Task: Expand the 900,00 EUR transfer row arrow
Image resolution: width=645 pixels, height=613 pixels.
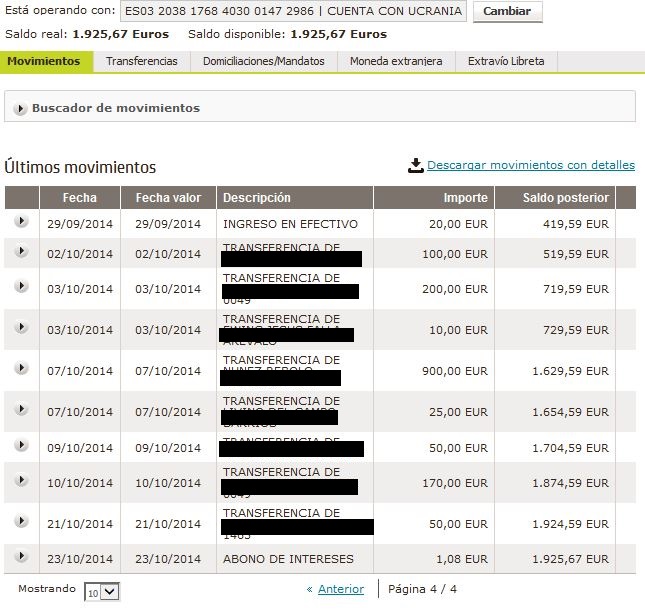Action: point(21,368)
